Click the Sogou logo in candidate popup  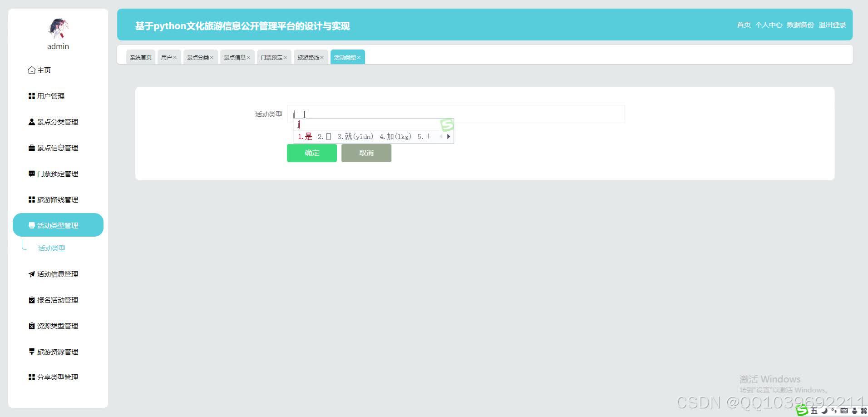click(x=447, y=125)
